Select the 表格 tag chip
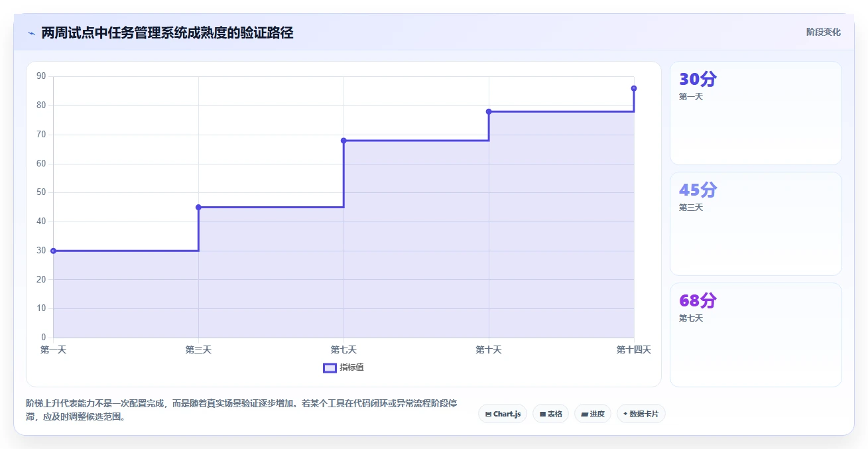This screenshot has width=868, height=449. point(550,414)
